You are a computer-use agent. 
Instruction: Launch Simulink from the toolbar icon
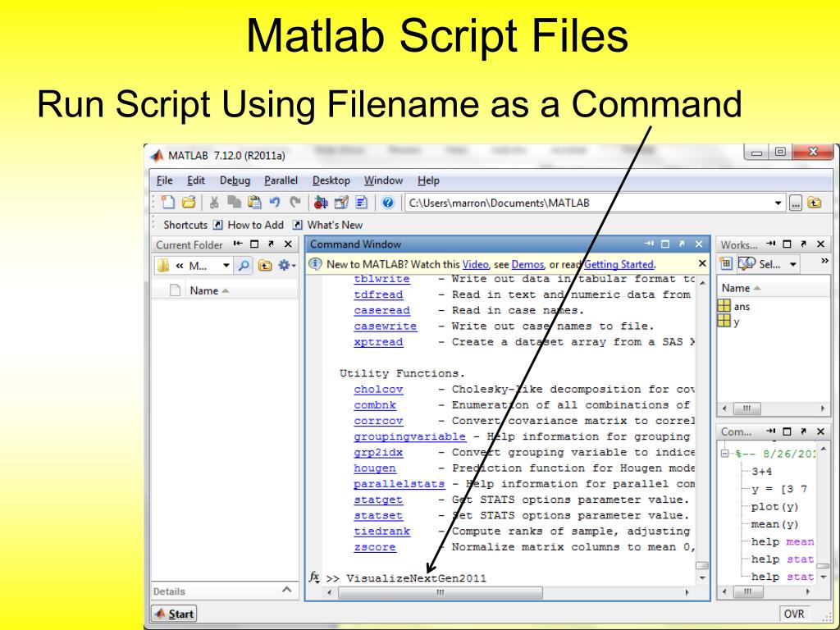[x=321, y=203]
